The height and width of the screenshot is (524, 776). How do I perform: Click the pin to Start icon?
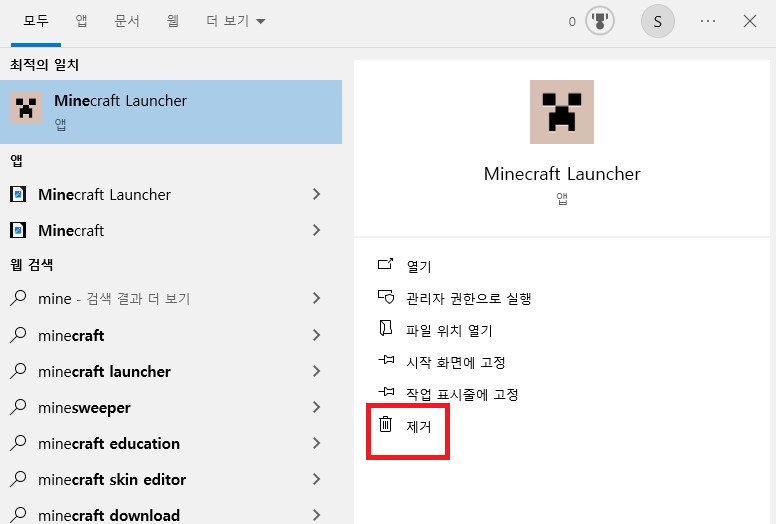coord(386,360)
